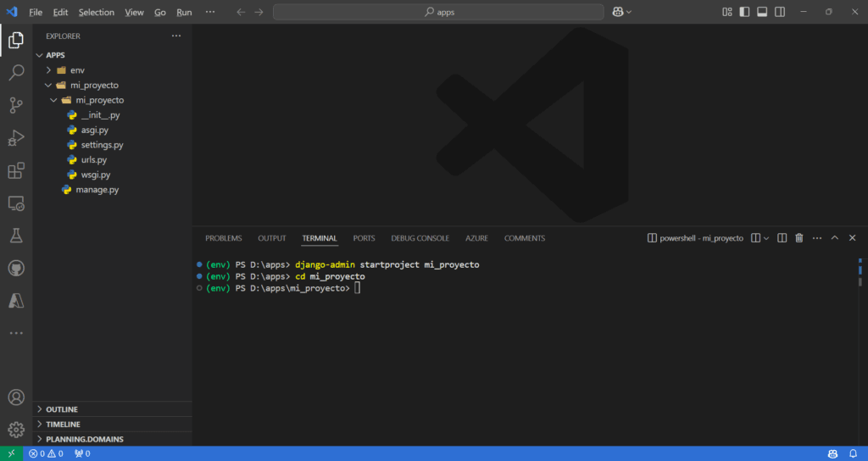Collapse the outer mi_proyecto folder
The height and width of the screenshot is (461, 868).
48,86
